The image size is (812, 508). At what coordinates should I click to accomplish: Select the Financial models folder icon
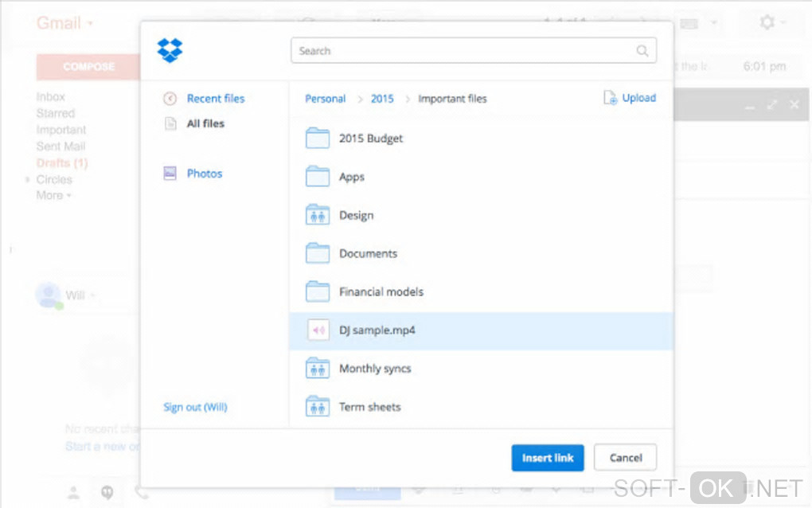pos(318,291)
